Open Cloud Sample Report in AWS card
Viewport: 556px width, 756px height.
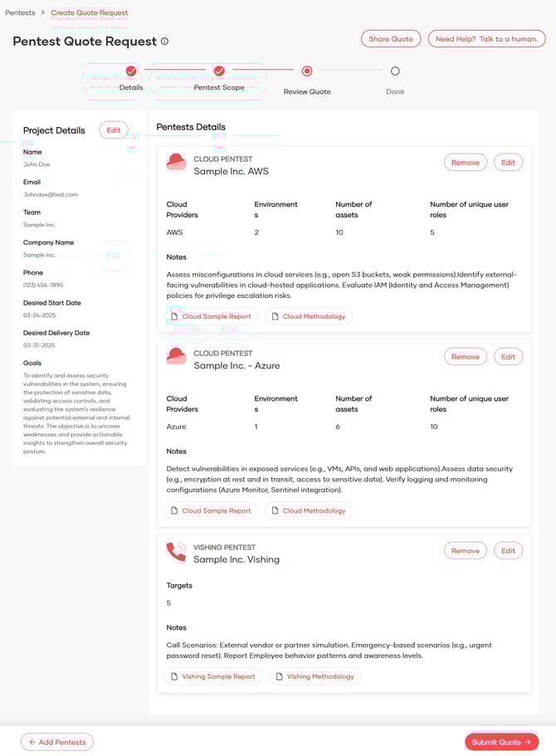tap(211, 316)
